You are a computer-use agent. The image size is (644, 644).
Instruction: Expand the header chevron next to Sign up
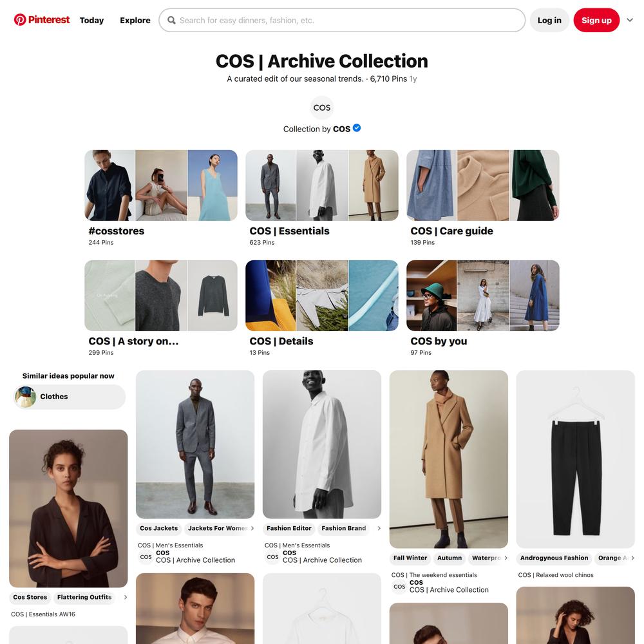click(630, 20)
